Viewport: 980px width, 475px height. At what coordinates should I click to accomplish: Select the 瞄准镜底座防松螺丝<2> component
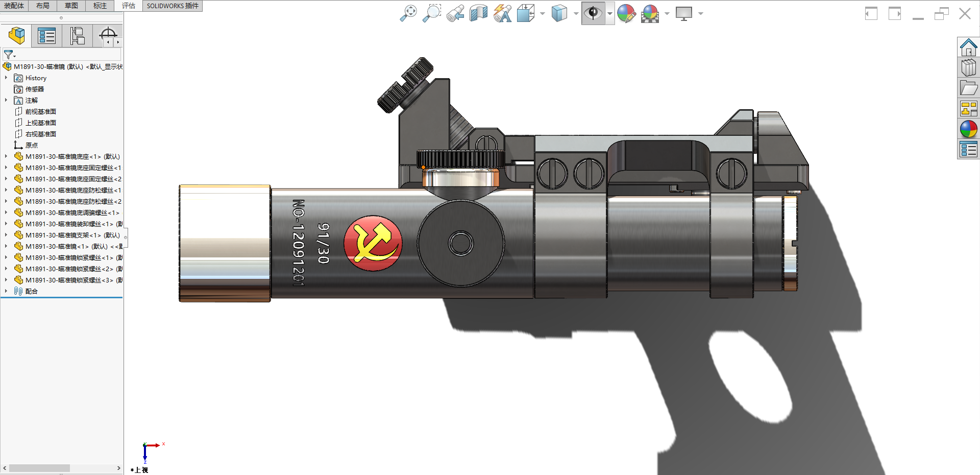(x=68, y=202)
